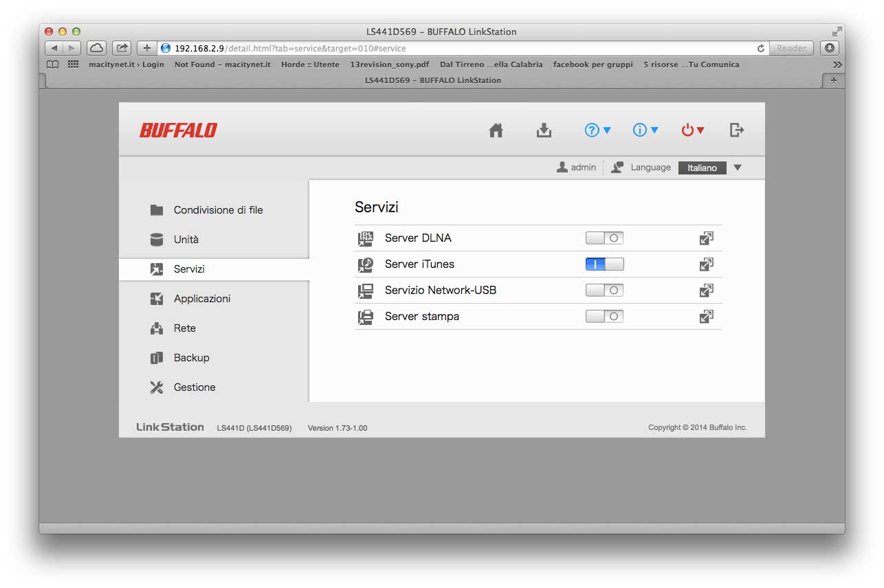Image resolution: width=884 pixels, height=588 pixels.
Task: Open the Horde :: Utente bookmark
Action: (x=310, y=65)
